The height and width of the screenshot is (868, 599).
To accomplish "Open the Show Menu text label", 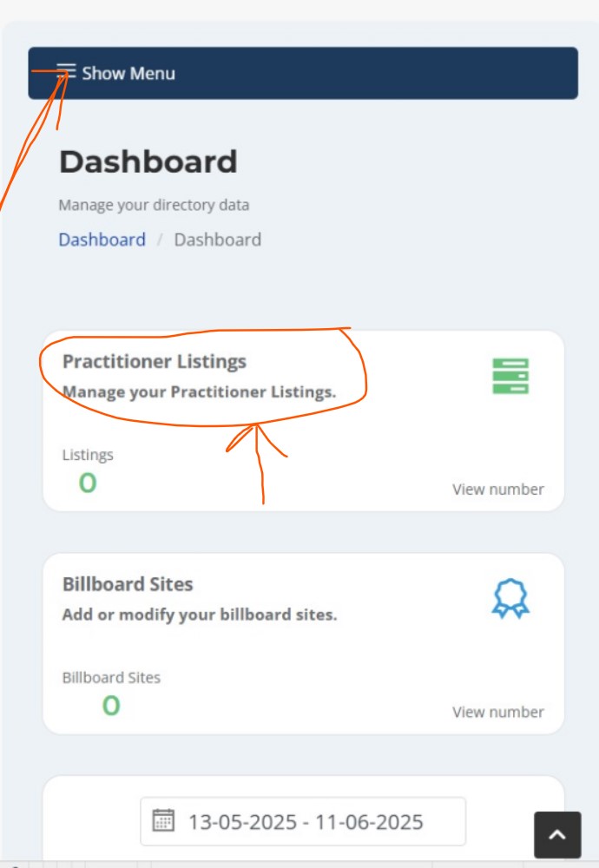I will click(128, 73).
